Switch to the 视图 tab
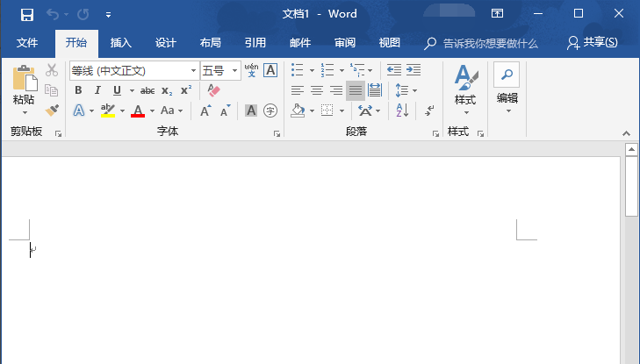640x364 pixels. [390, 43]
